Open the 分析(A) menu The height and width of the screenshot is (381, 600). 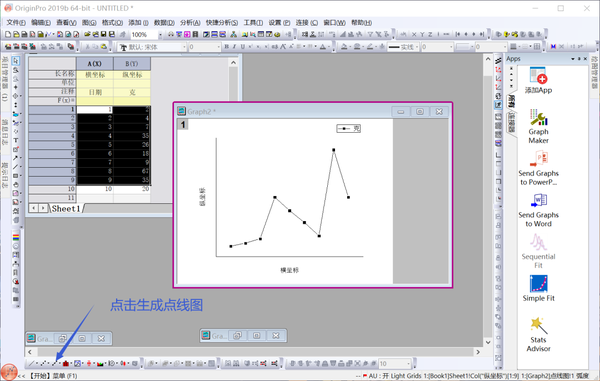[x=190, y=23]
